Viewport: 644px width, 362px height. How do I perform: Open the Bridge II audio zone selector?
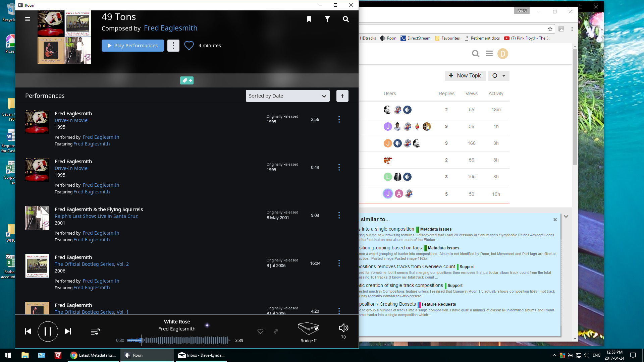point(309,332)
